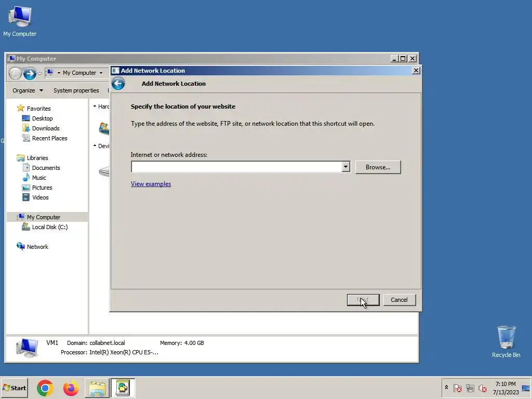Screen dimensions: 532x399
Task: Click the Browse... button
Action: (378, 167)
